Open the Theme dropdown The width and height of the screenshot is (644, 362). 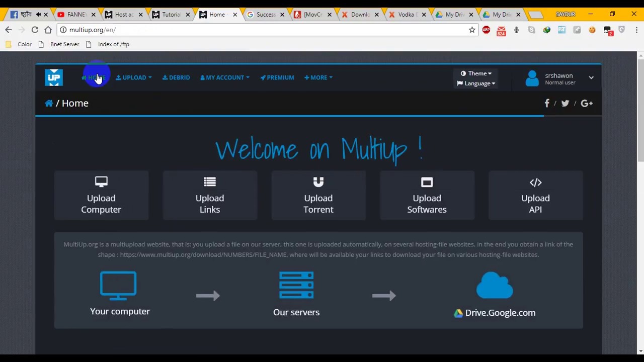pyautogui.click(x=476, y=73)
